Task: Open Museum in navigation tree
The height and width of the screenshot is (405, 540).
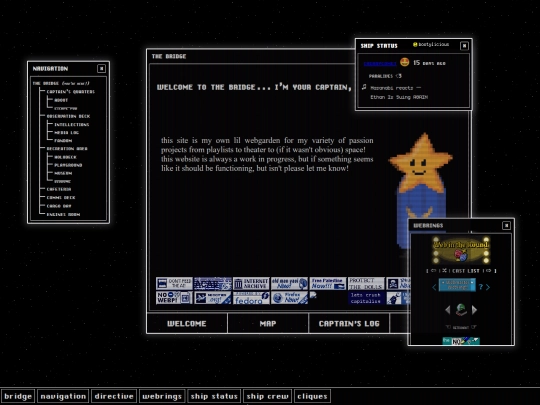Action: (x=63, y=173)
